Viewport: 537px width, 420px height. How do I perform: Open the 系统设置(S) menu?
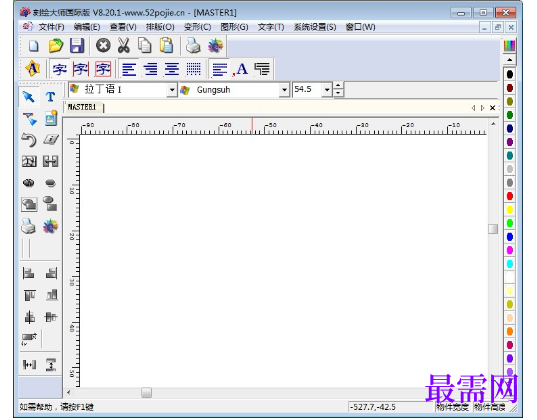[315, 27]
